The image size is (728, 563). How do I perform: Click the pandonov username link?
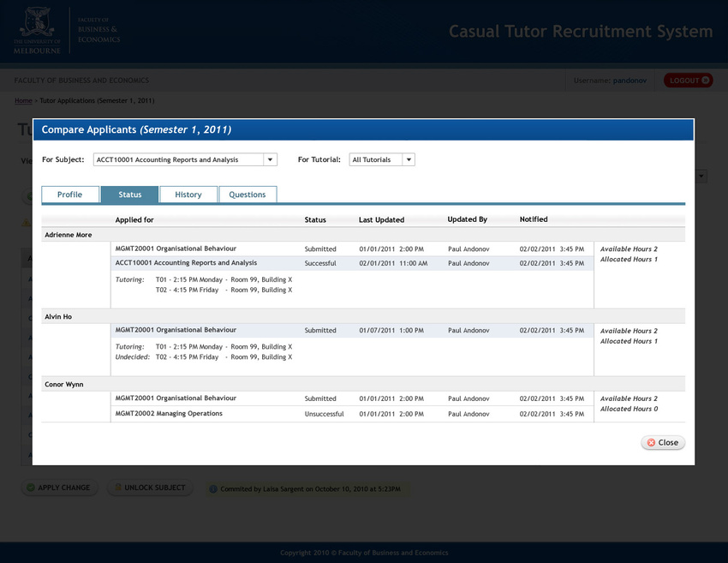pyautogui.click(x=630, y=81)
